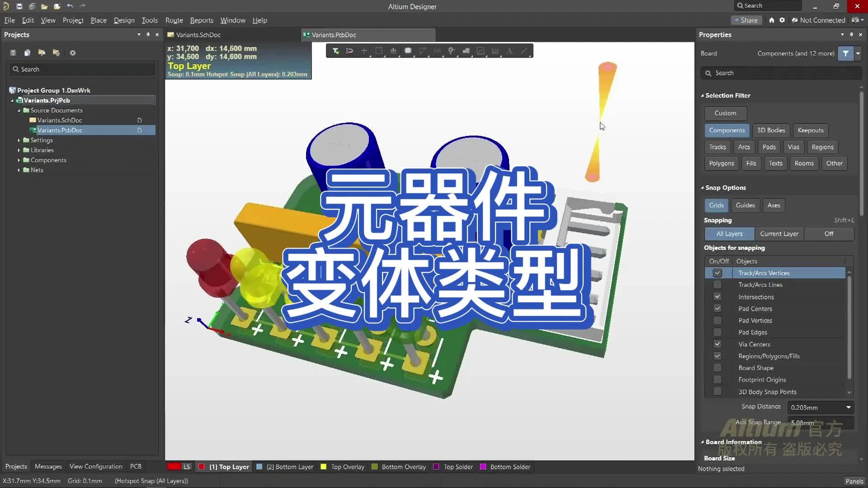Viewport: 868px width, 488px height.
Task: Click the undo icon in main toolbar
Action: [x=70, y=6]
